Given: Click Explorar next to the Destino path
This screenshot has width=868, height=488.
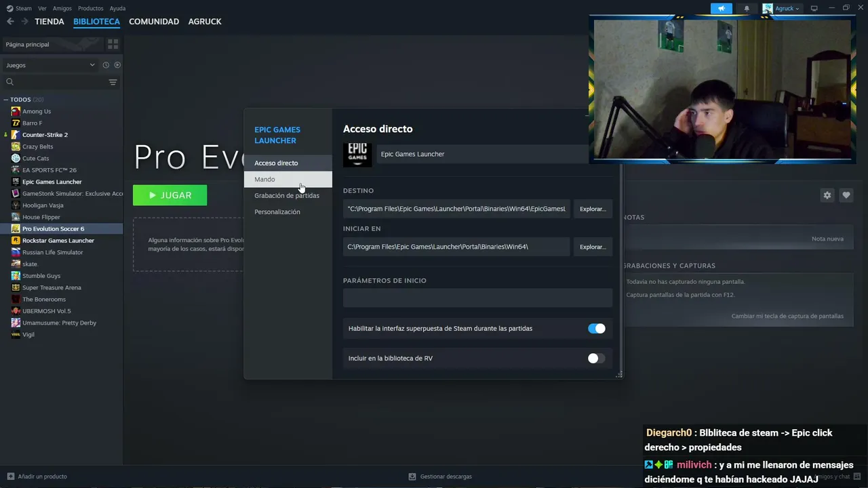Looking at the screenshot, I should point(593,209).
